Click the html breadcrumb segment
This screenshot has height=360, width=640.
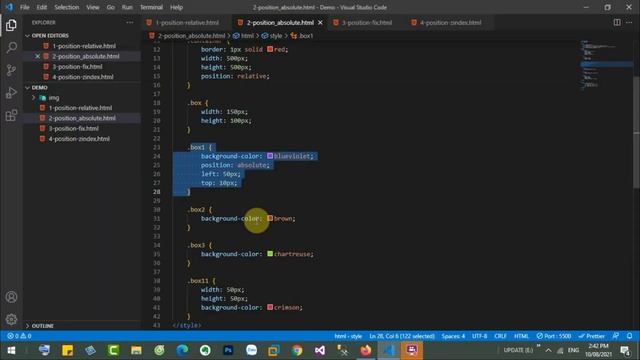click(244, 36)
